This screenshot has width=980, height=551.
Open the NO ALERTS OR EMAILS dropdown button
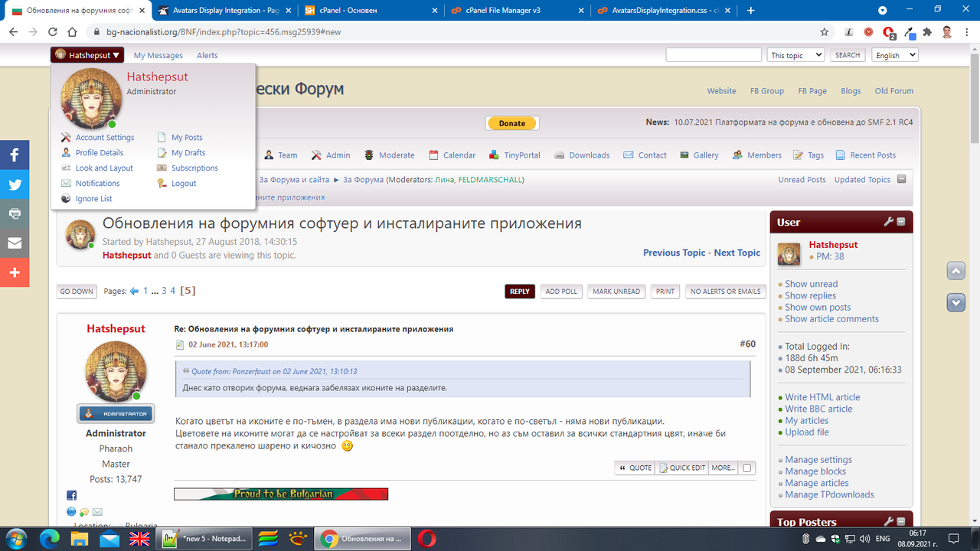725,292
